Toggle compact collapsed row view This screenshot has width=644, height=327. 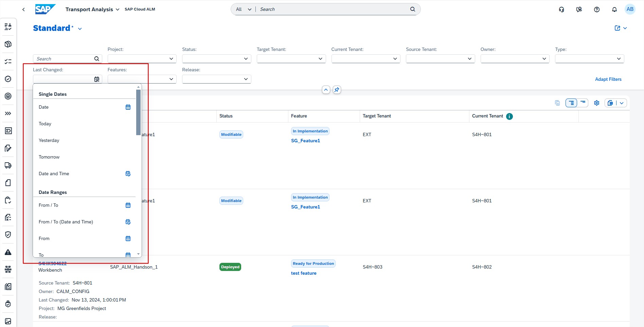pos(583,103)
